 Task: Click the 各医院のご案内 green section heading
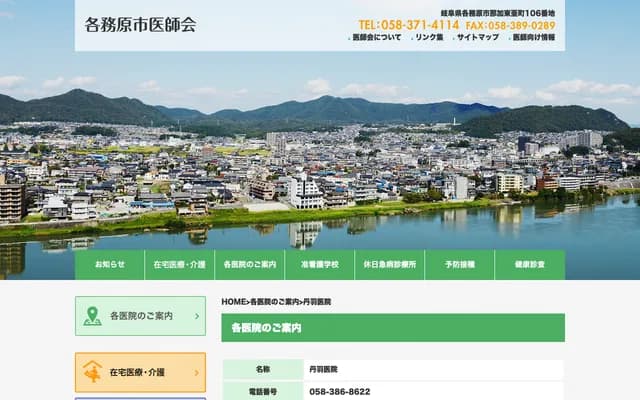coord(393,327)
